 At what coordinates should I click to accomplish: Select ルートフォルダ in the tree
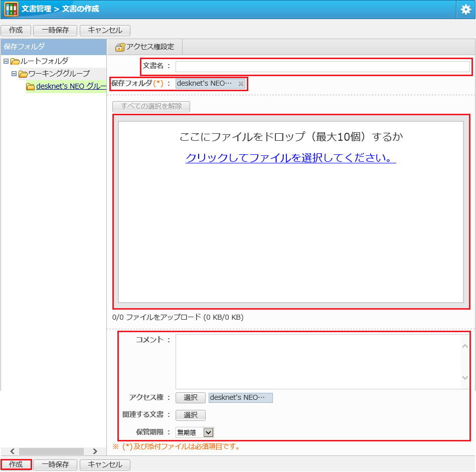44,61
